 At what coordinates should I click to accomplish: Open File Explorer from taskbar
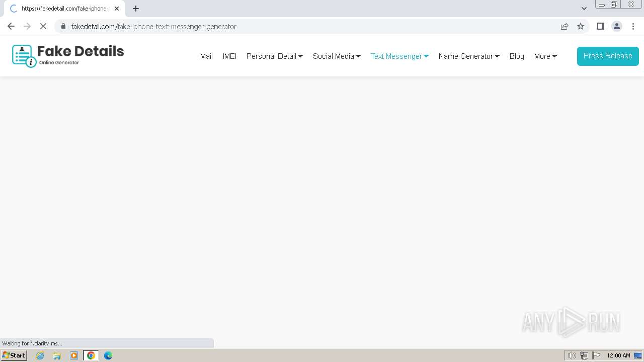click(x=57, y=355)
